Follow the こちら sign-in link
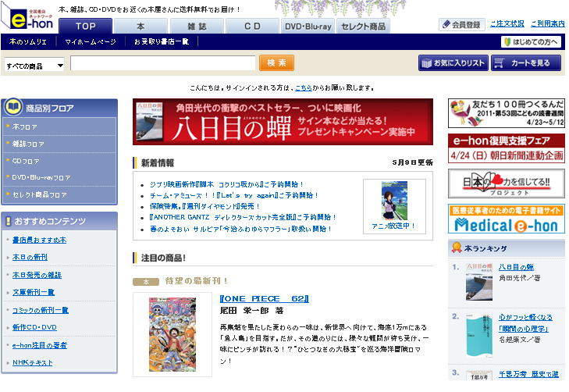The image size is (569, 392). click(304, 87)
